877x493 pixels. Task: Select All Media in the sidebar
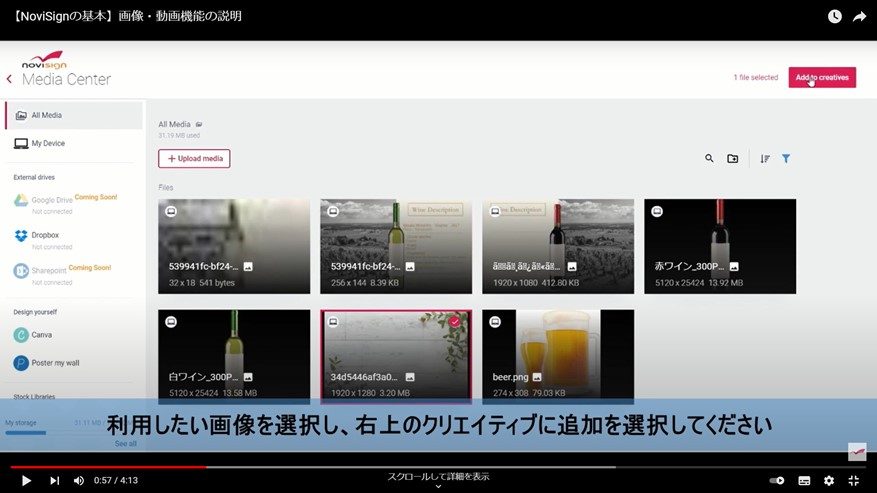point(73,115)
